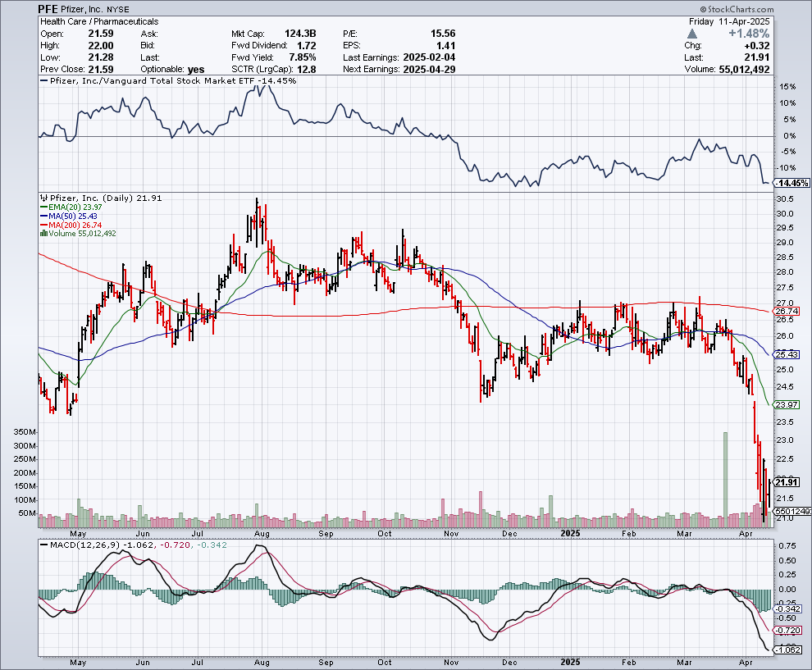This screenshot has width=812, height=670.
Task: Click the 30.5 price scale label
Action: click(785, 198)
